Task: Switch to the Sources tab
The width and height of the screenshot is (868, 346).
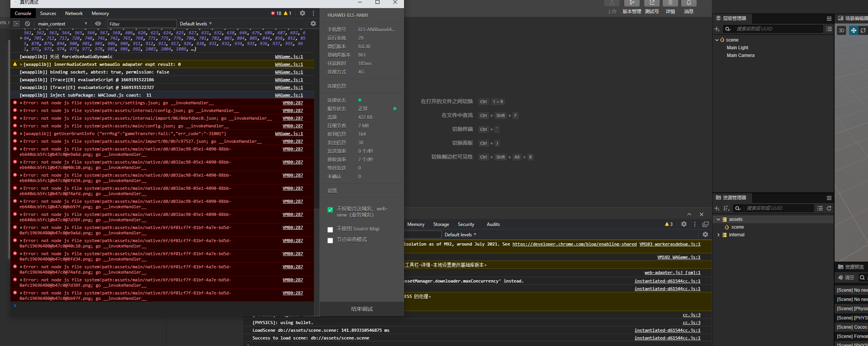Action: (x=48, y=13)
